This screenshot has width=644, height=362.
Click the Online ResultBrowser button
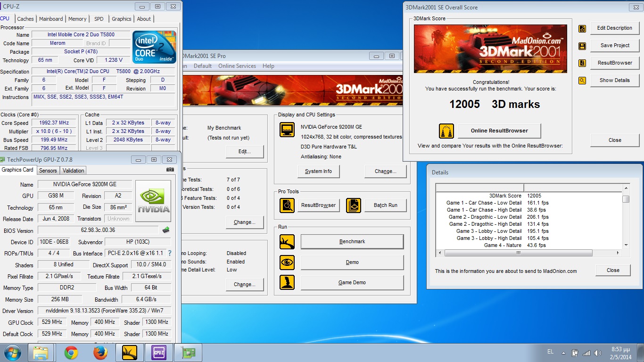point(499,131)
